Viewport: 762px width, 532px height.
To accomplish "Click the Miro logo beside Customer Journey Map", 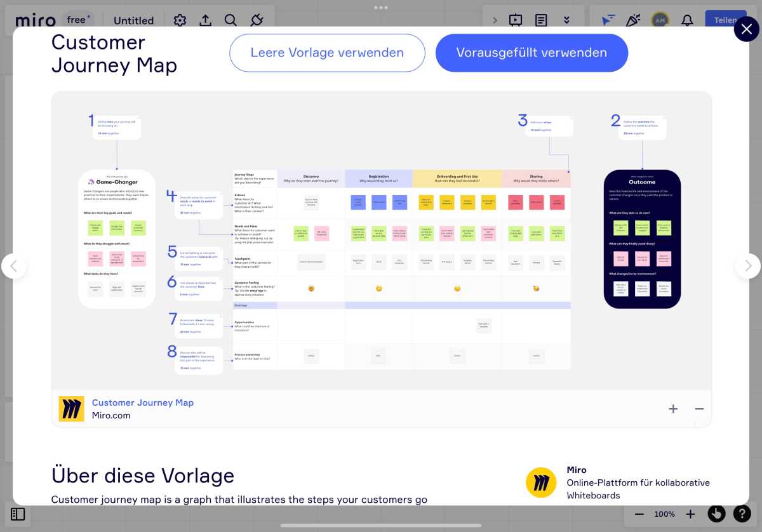I will 71,409.
